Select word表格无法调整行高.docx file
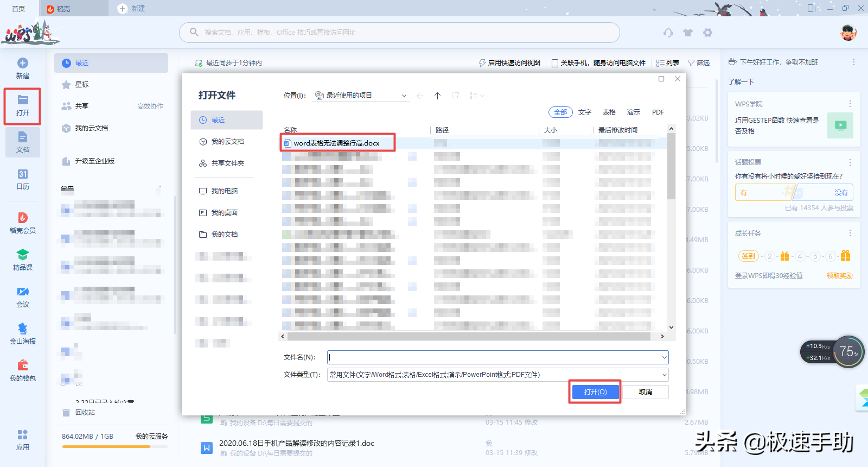Screen dimensions: 868x467 (x=336, y=143)
